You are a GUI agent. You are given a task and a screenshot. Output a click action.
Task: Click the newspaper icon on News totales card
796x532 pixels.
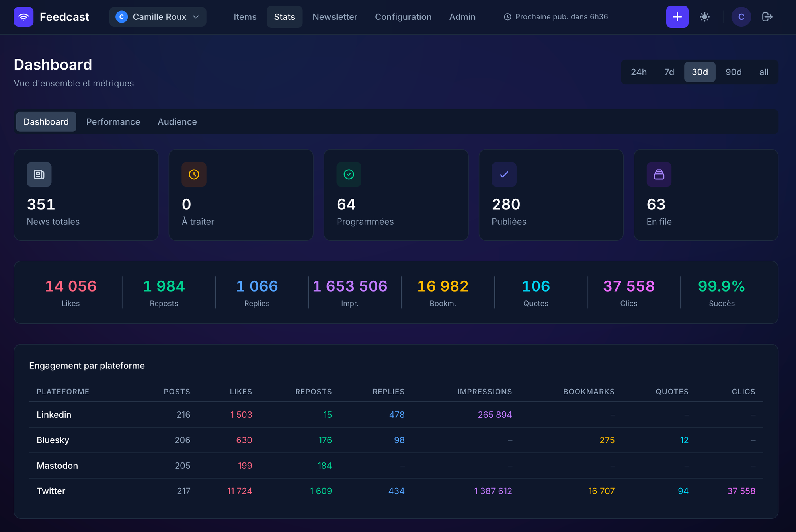39,174
